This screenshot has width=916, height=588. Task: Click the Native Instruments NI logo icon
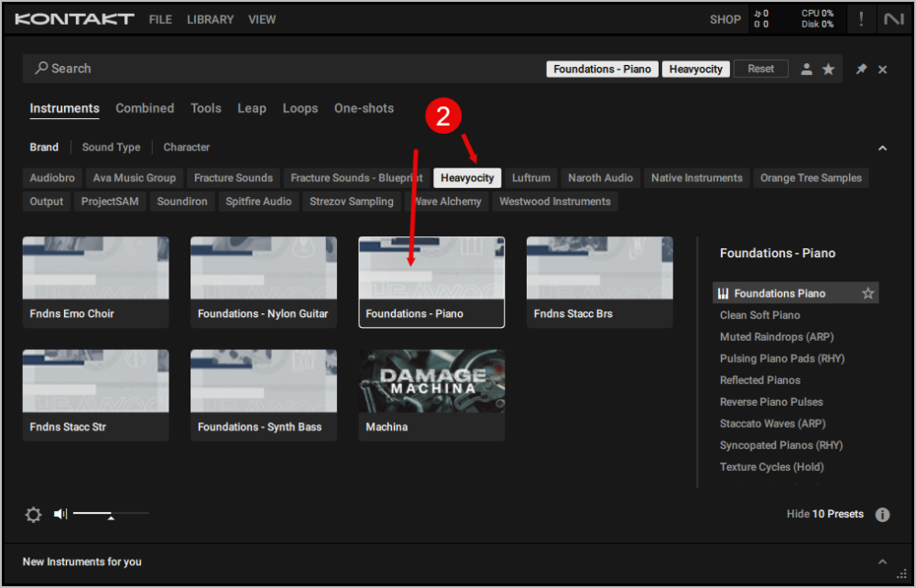[x=894, y=19]
